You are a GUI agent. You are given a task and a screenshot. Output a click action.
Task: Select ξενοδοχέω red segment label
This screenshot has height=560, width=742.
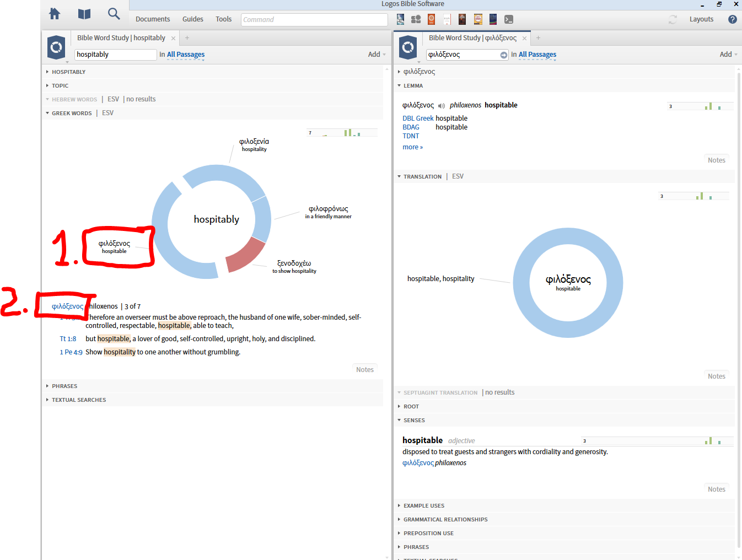click(x=294, y=267)
